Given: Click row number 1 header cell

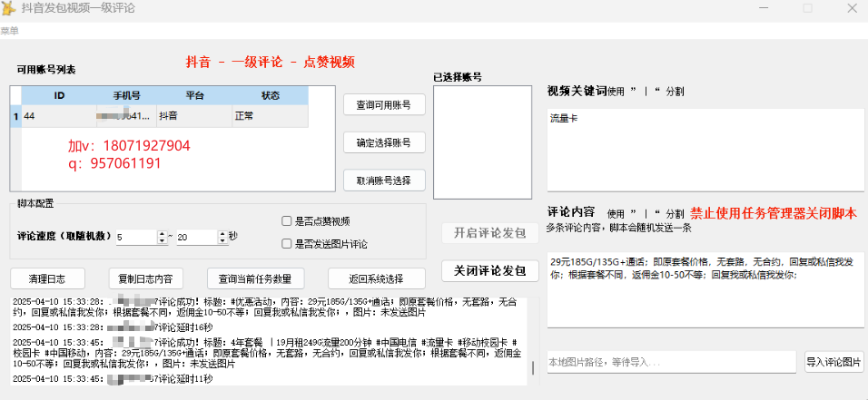Looking at the screenshot, I should [x=16, y=116].
